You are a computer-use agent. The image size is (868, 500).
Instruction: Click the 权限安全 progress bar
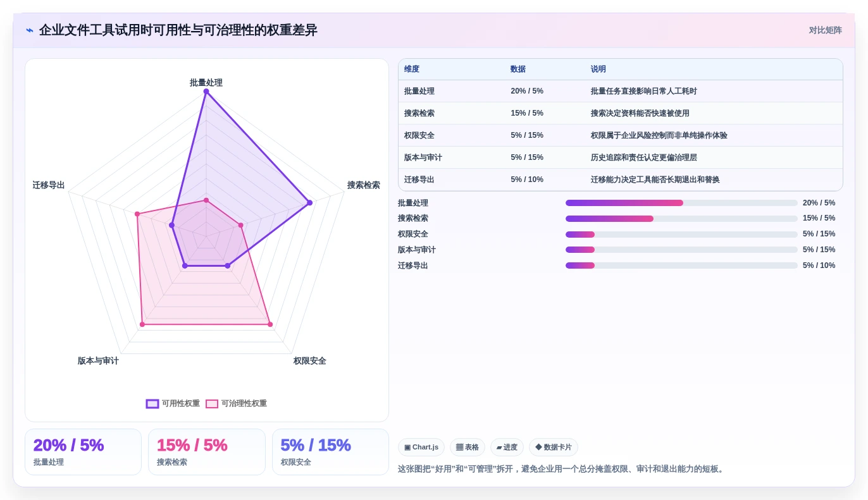coord(681,235)
